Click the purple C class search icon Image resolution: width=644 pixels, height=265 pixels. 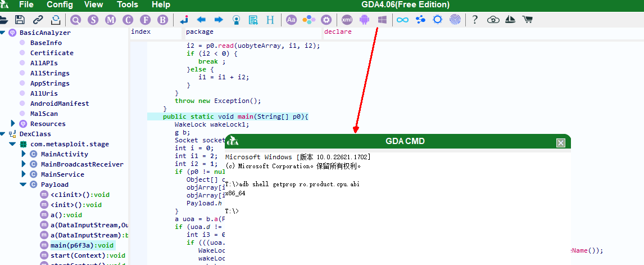[x=128, y=19]
